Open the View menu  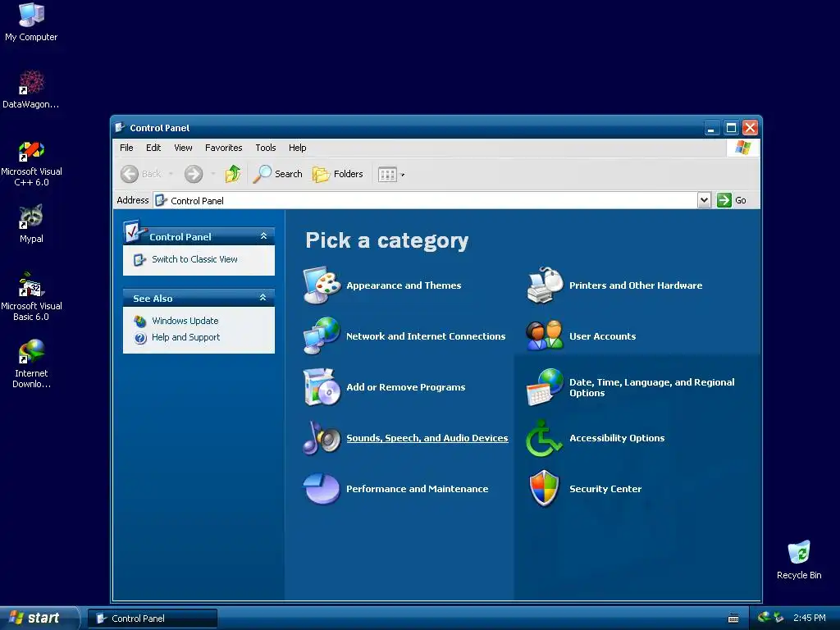tap(183, 148)
